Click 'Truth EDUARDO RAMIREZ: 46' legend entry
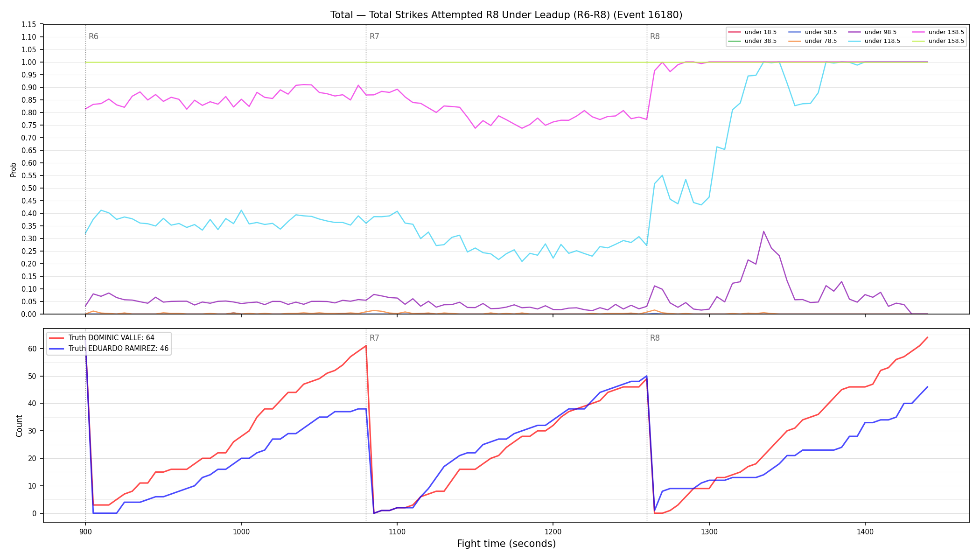The height and width of the screenshot is (560, 980). [109, 349]
